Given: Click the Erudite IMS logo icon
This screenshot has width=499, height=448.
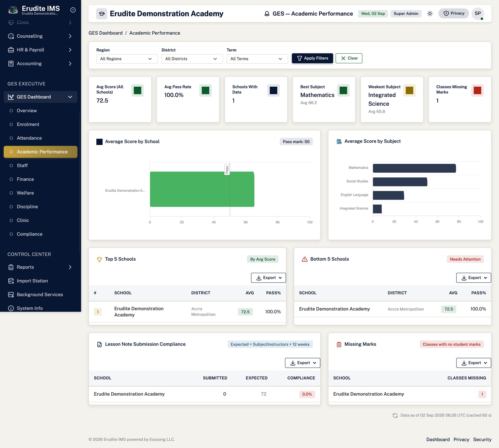Looking at the screenshot, I should coord(13,10).
